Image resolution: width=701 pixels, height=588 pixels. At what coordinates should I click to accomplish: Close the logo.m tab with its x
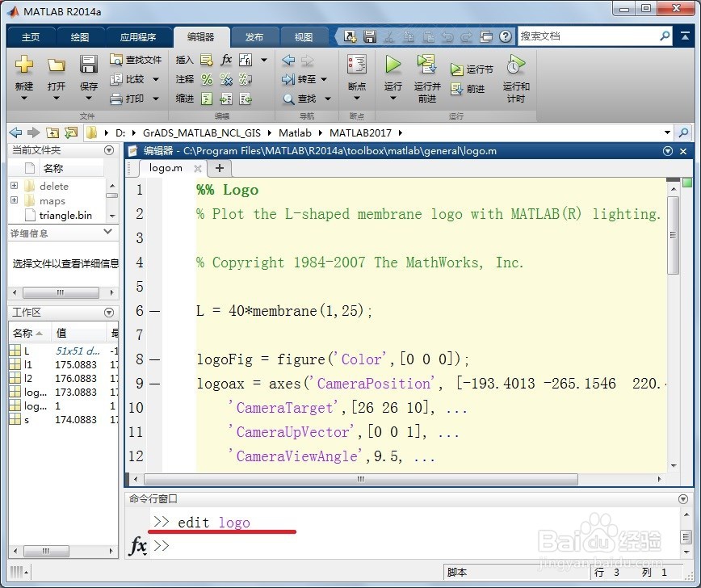[198, 169]
